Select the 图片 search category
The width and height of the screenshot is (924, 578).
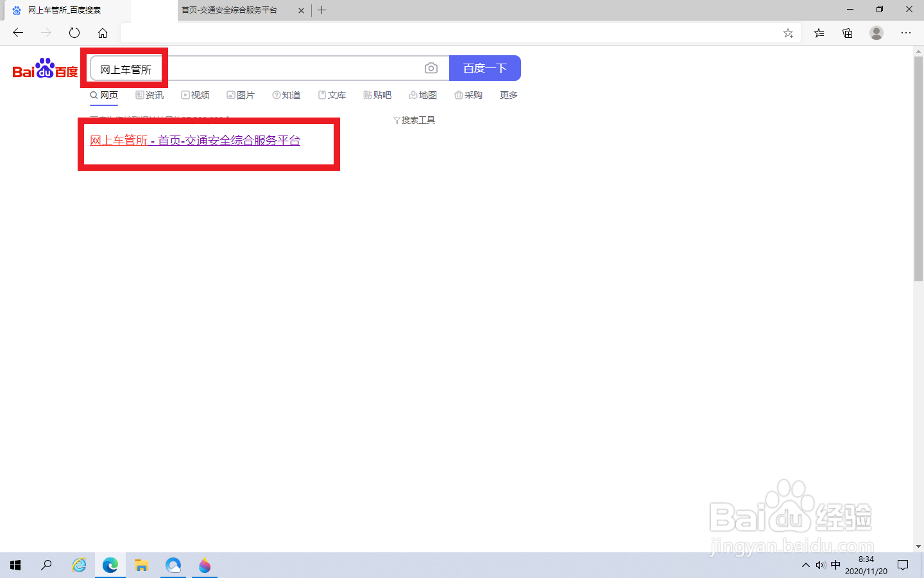tap(241, 95)
